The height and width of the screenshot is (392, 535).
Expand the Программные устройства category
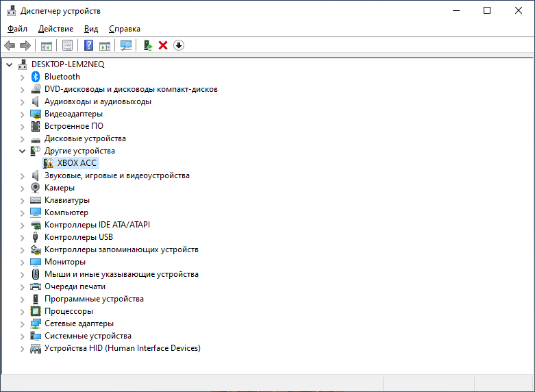[x=23, y=299]
